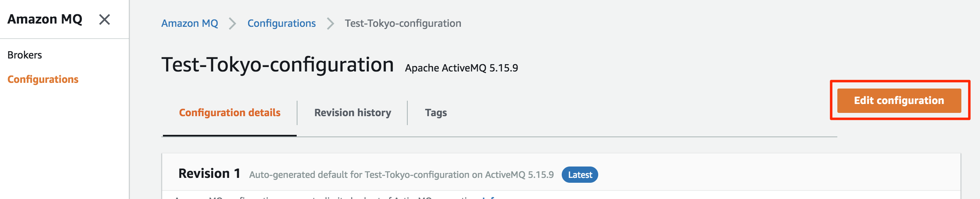The width and height of the screenshot is (980, 199).
Task: Click the Test-Tokyo-configuration page heading
Action: pyautogui.click(x=278, y=65)
